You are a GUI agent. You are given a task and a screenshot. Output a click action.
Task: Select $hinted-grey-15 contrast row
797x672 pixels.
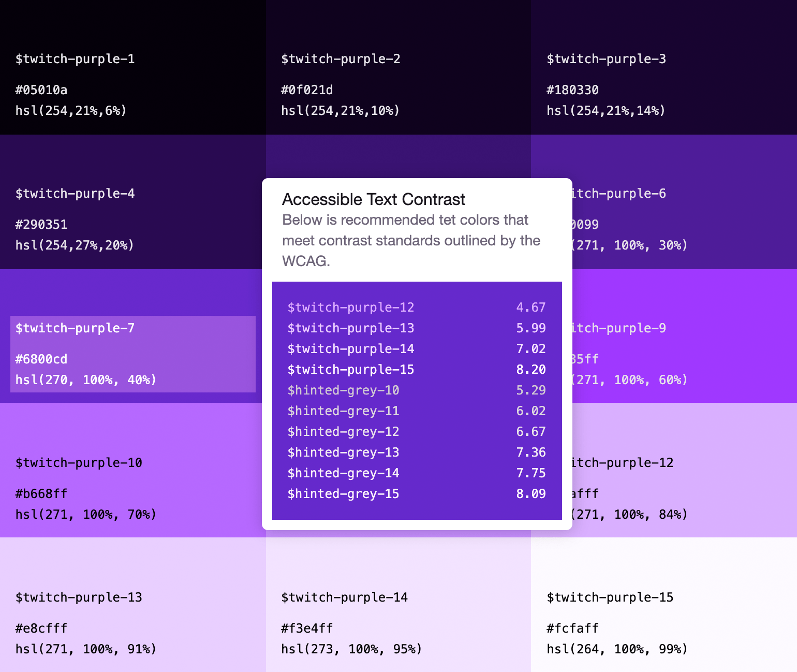pyautogui.click(x=417, y=494)
